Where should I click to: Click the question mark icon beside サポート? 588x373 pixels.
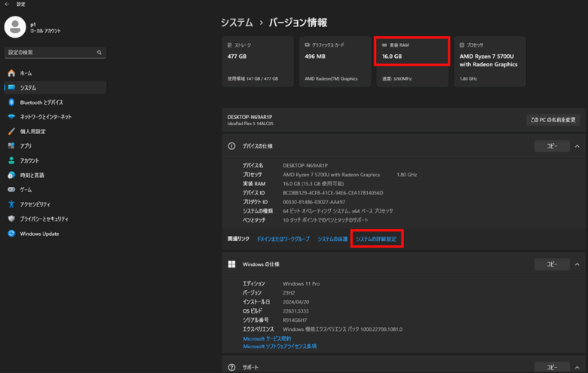231,368
